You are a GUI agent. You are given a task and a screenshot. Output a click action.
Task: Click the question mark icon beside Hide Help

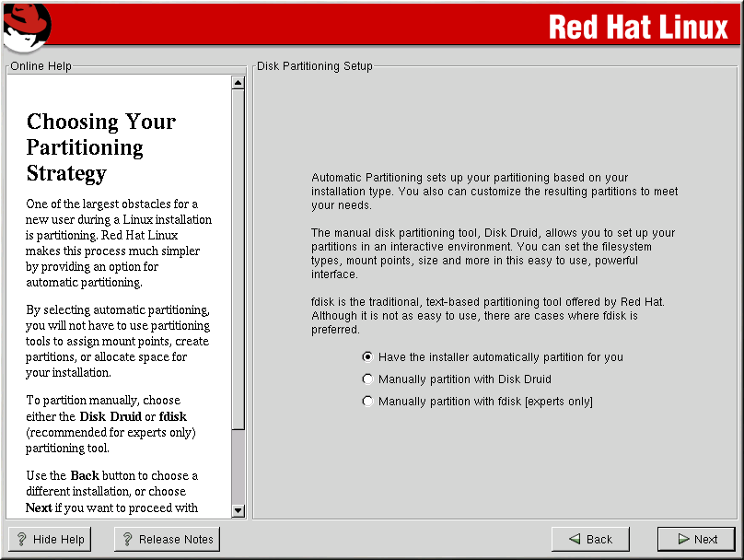(x=22, y=540)
